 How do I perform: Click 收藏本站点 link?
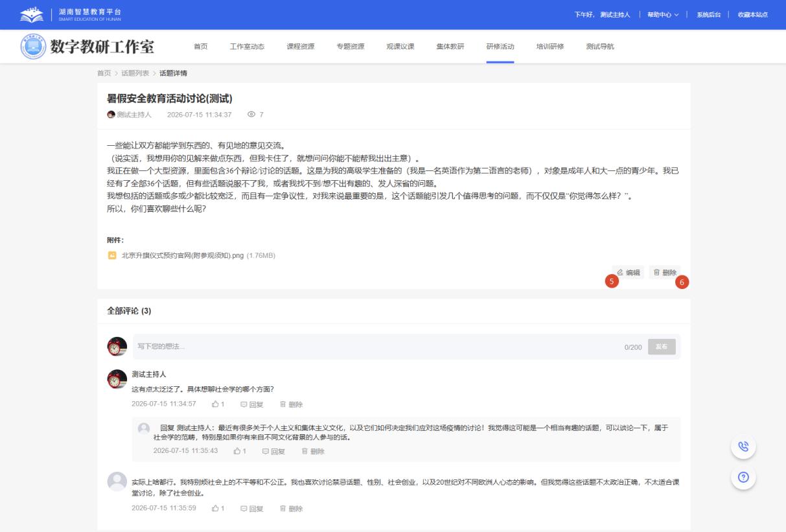pyautogui.click(x=752, y=14)
